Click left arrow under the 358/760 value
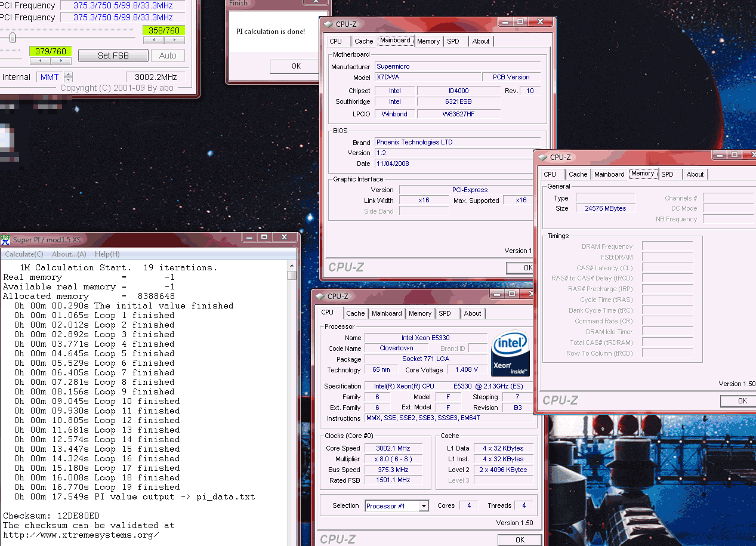756x546 pixels. (x=154, y=40)
